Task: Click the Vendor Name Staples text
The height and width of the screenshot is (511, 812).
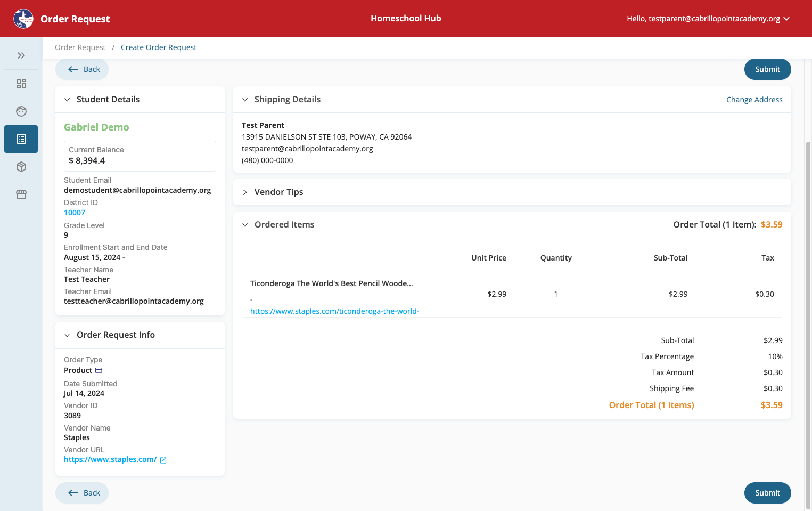Action: (77, 437)
